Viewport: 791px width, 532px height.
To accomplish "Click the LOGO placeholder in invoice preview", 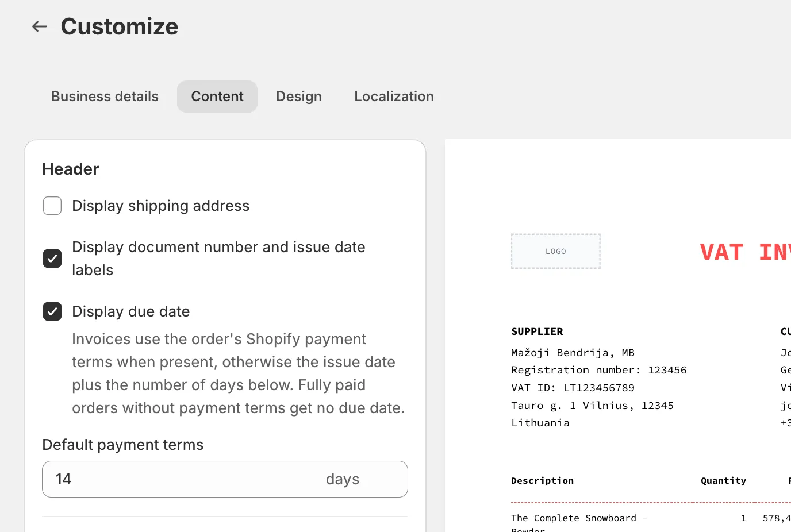I will [x=556, y=251].
